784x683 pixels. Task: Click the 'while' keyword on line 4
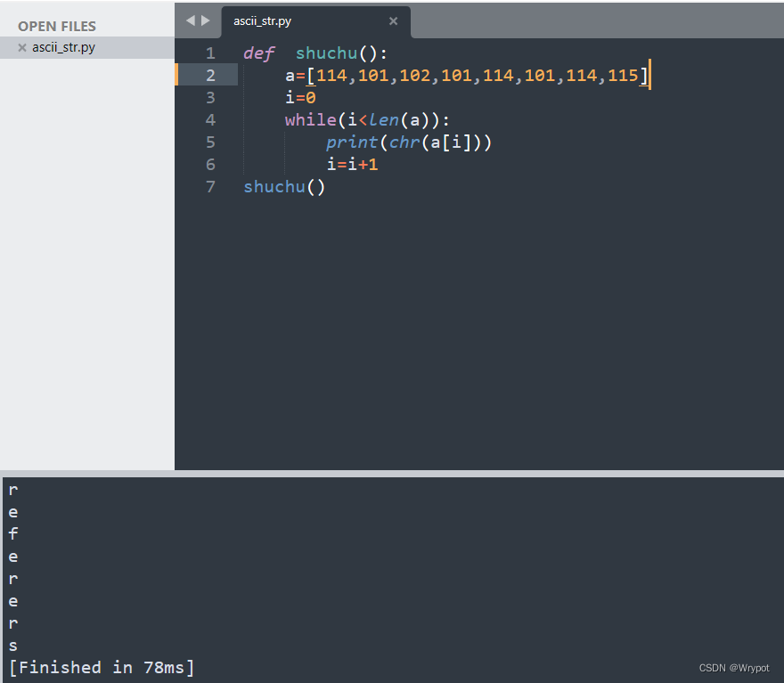[x=311, y=120]
